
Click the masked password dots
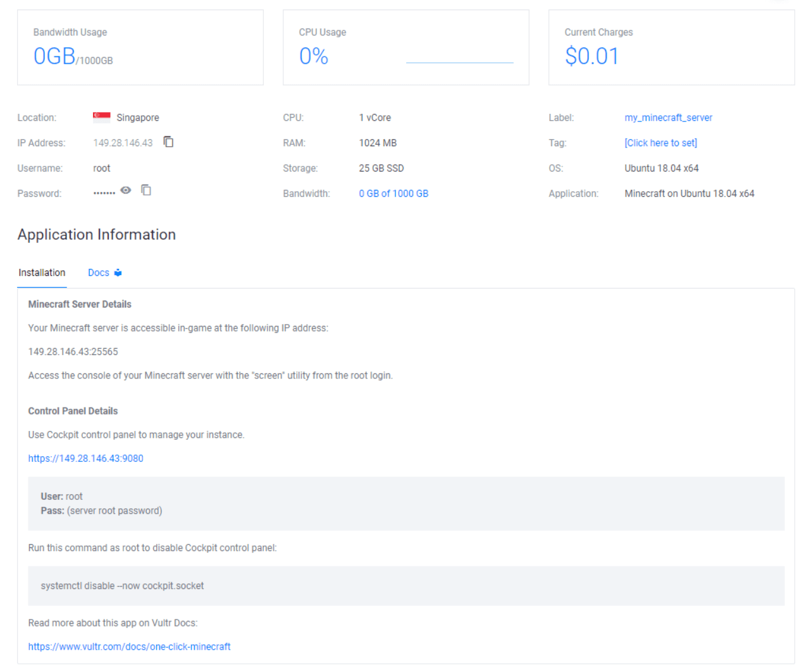[104, 193]
